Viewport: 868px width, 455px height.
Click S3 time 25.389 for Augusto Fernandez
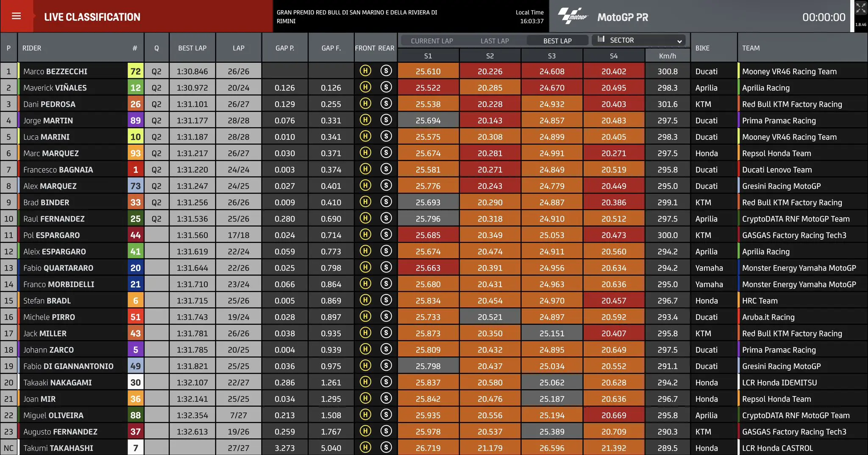(552, 432)
